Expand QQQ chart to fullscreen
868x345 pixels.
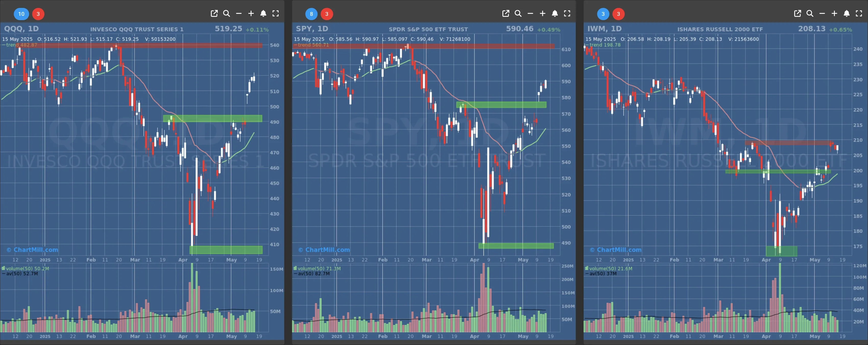pos(275,14)
